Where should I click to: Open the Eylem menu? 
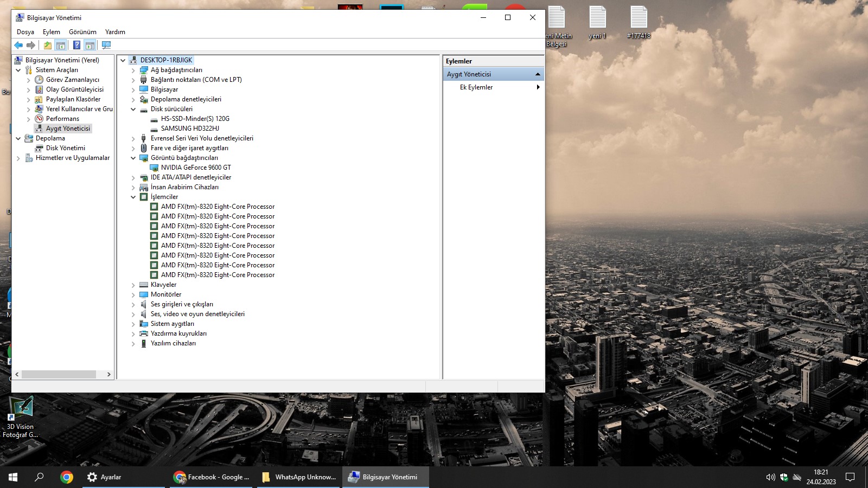[x=52, y=32]
